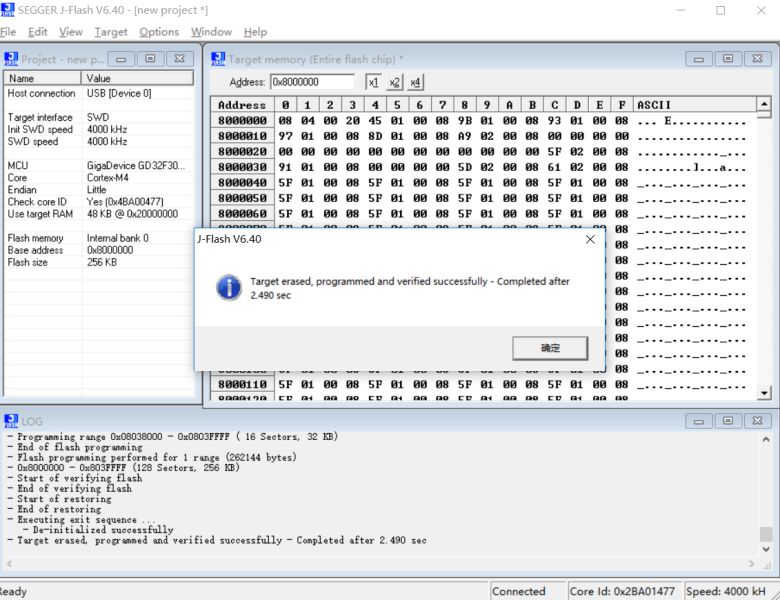
Task: Close the Project panel
Action: point(179,59)
